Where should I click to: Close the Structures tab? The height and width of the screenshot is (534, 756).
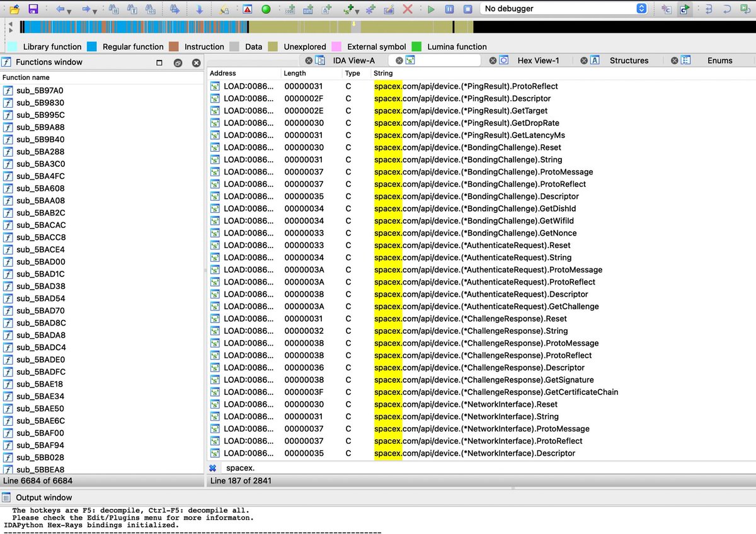[585, 60]
